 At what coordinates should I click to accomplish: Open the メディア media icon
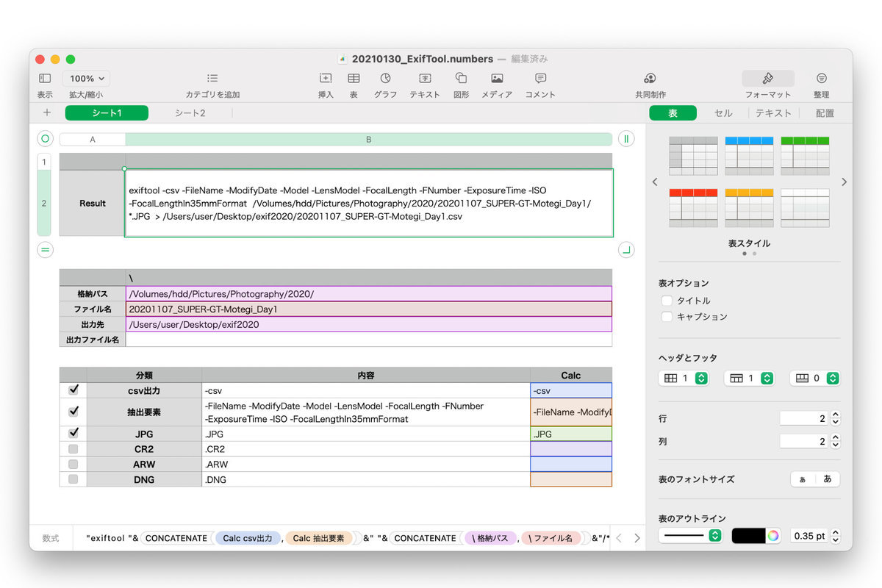(x=497, y=78)
